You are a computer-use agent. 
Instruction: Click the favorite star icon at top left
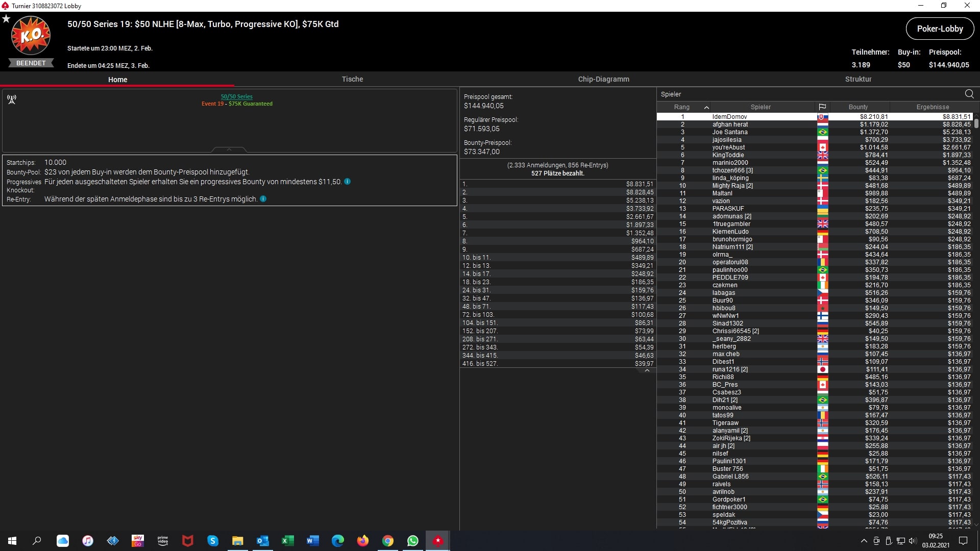click(6, 19)
